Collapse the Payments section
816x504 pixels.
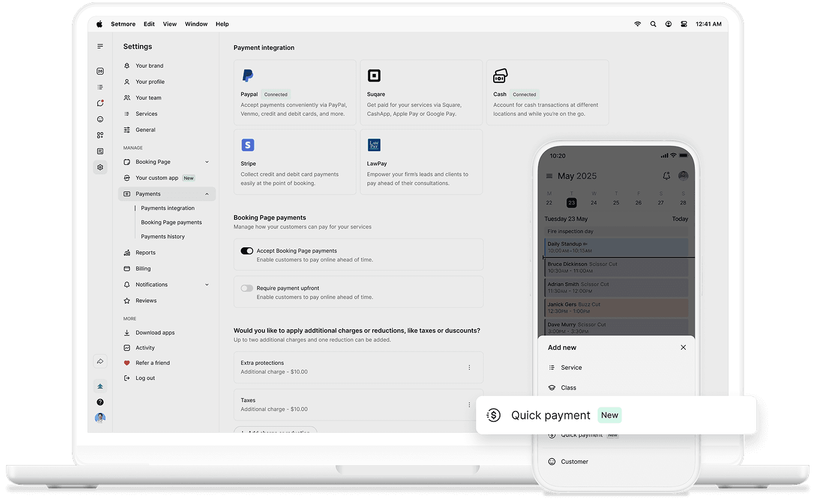206,194
